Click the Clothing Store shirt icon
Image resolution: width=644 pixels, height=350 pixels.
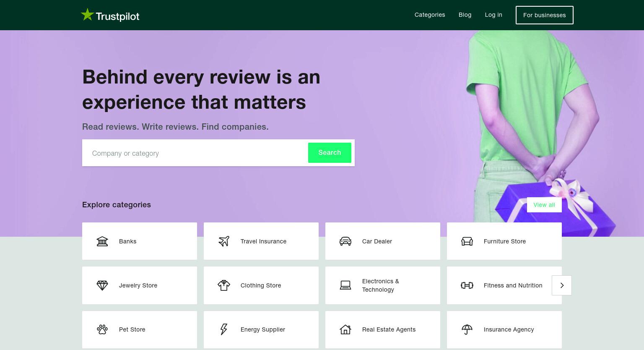coord(224,285)
